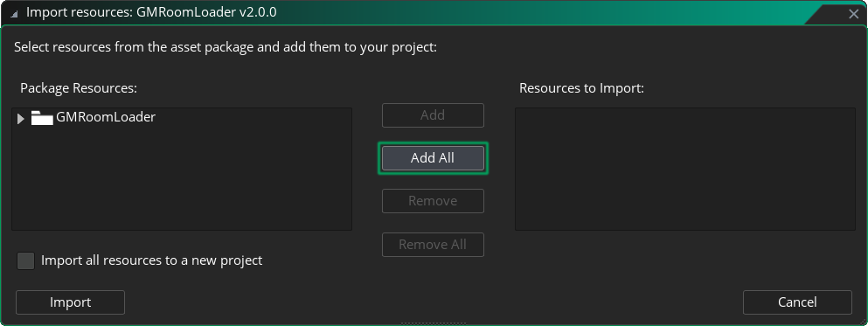868x326 pixels.
Task: Click the 'Package Resources:' label
Action: coord(79,88)
